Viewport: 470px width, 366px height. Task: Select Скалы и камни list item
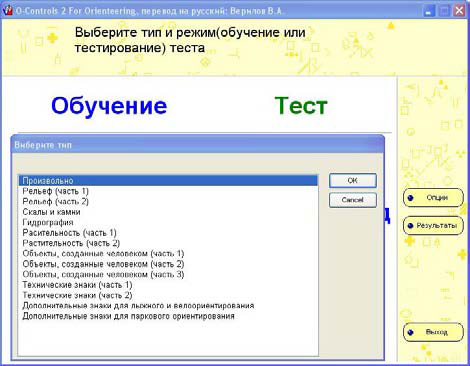[x=168, y=212]
